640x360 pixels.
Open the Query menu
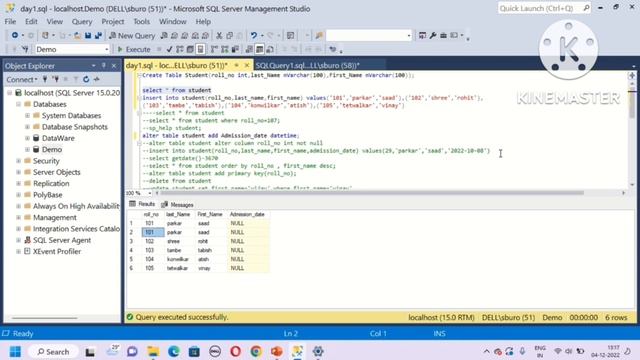coord(82,22)
